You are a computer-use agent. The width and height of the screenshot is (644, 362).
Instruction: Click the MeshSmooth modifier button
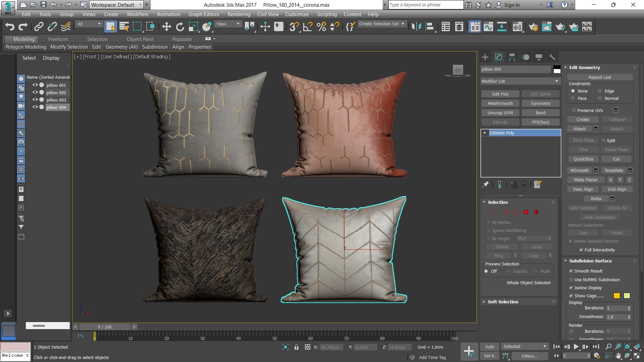click(500, 104)
